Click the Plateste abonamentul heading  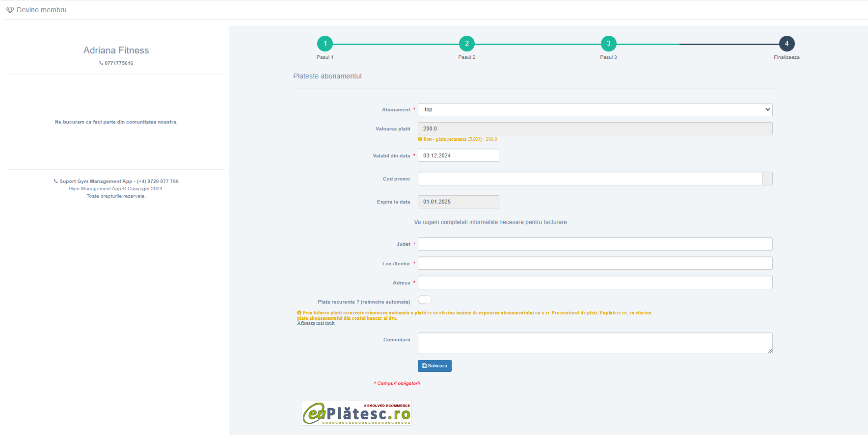327,76
